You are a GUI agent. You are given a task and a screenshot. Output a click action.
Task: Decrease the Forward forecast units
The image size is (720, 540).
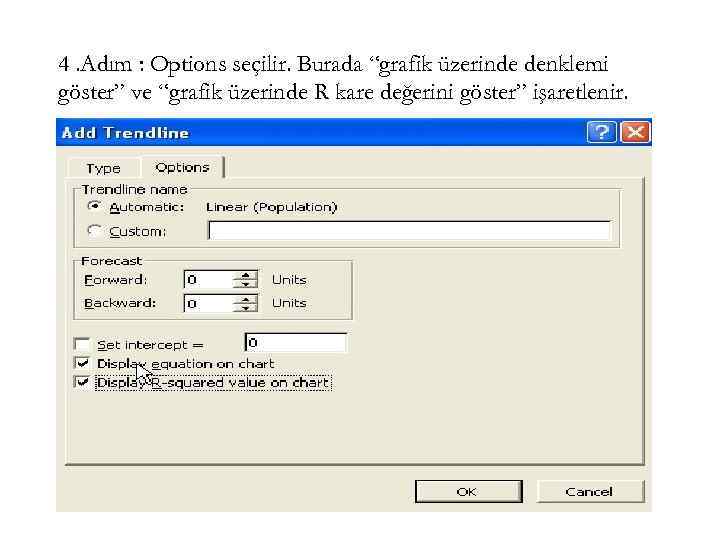[x=246, y=284]
